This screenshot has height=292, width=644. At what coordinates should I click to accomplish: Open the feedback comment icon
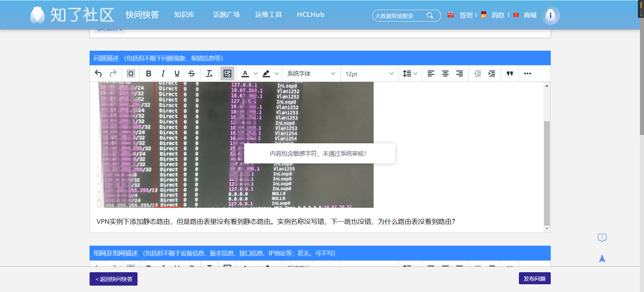coord(602,238)
